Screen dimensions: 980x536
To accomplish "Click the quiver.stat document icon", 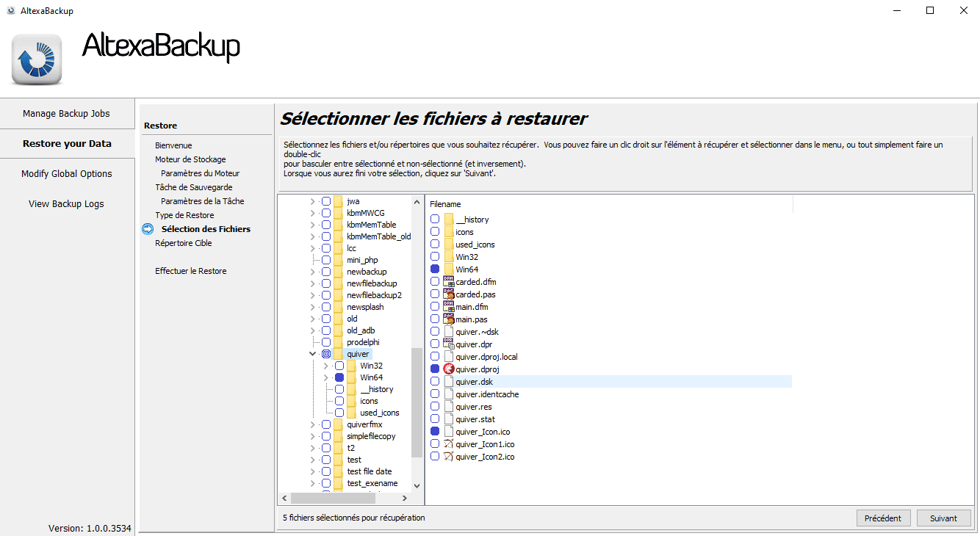I will (x=448, y=419).
